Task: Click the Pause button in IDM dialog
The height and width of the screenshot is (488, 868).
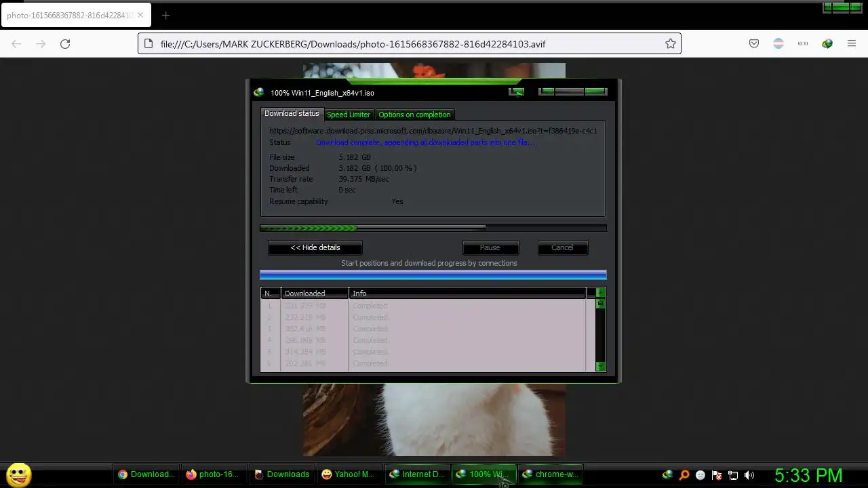Action: [x=490, y=247]
